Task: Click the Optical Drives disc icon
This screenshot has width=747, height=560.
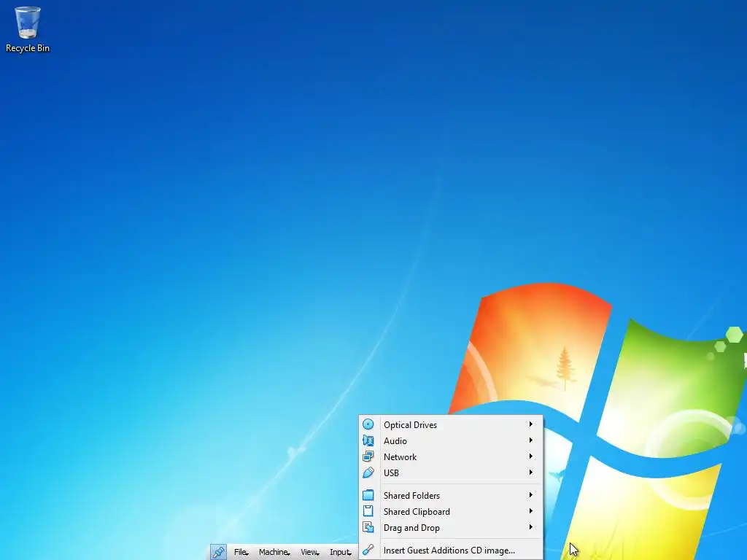Action: click(368, 424)
